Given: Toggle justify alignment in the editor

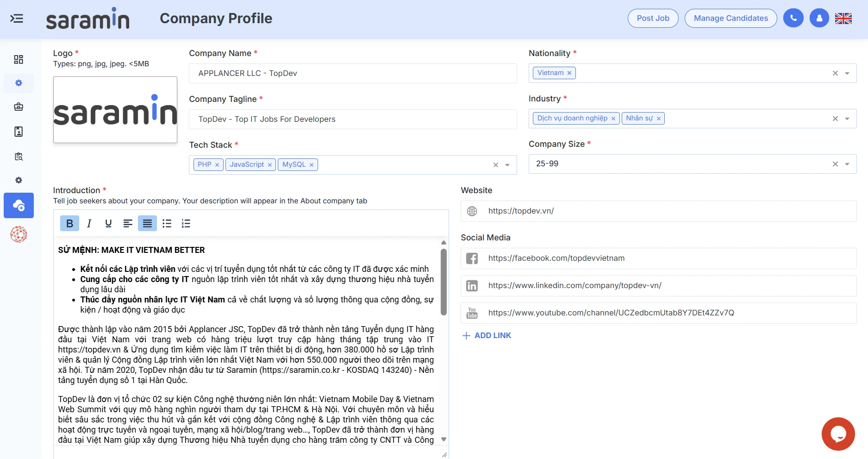Looking at the screenshot, I should coord(147,224).
